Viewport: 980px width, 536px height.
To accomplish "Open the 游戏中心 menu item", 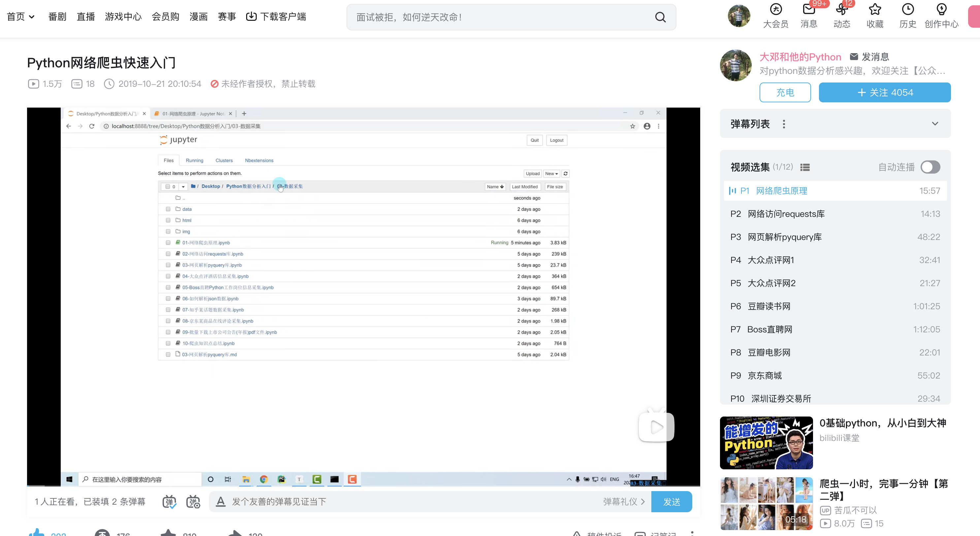I will [x=123, y=17].
